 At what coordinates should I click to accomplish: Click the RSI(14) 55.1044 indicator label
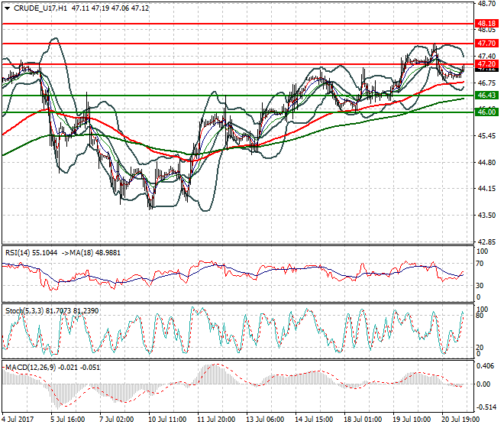click(x=31, y=253)
